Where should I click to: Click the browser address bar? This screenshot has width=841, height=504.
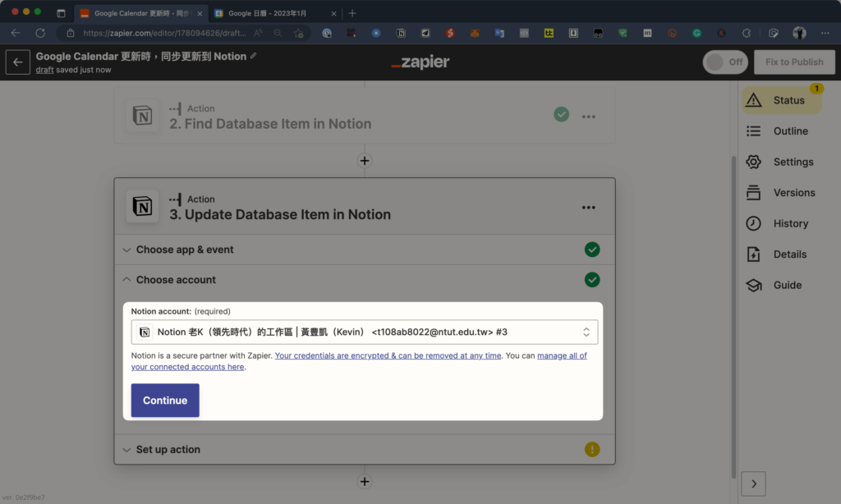click(164, 33)
